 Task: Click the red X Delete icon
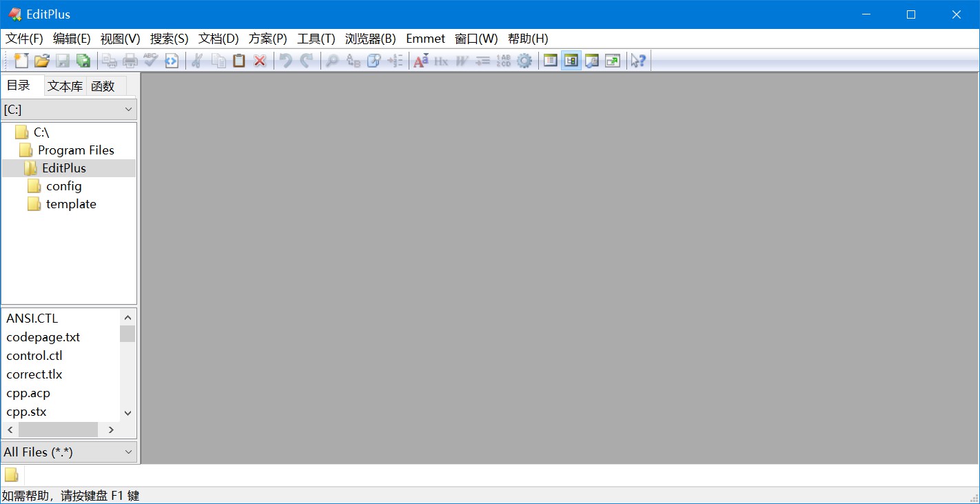coord(260,61)
